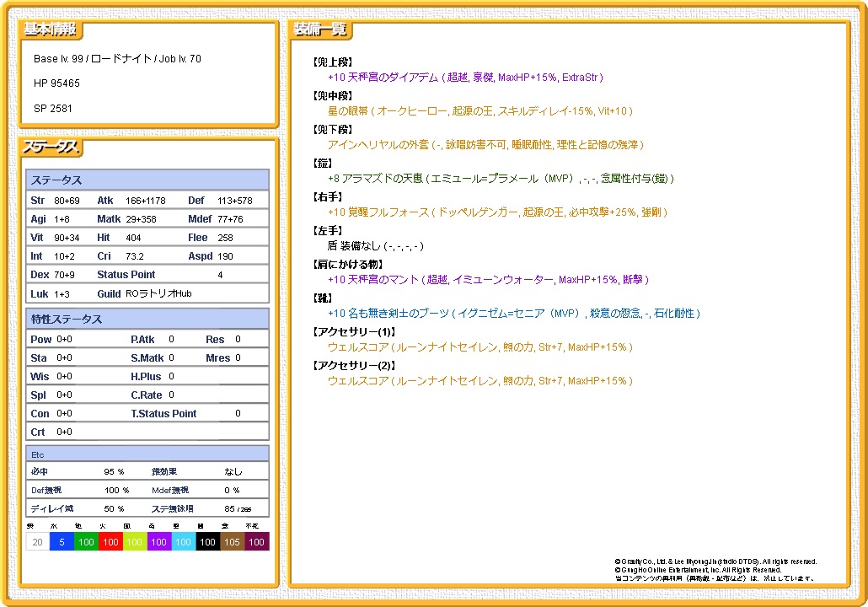
Task: Open the 星の眼帯 mid-headgear item
Action: coord(480,111)
